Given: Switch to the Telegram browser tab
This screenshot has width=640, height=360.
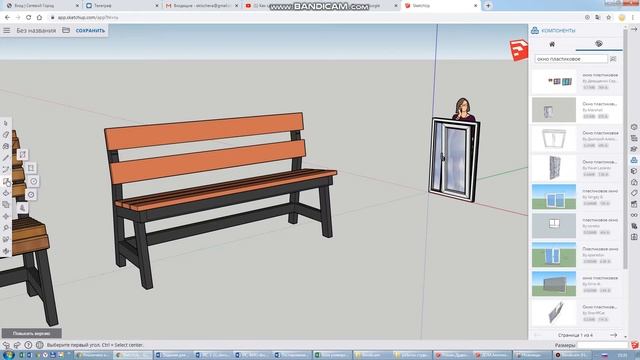Looking at the screenshot, I should tap(122, 6).
